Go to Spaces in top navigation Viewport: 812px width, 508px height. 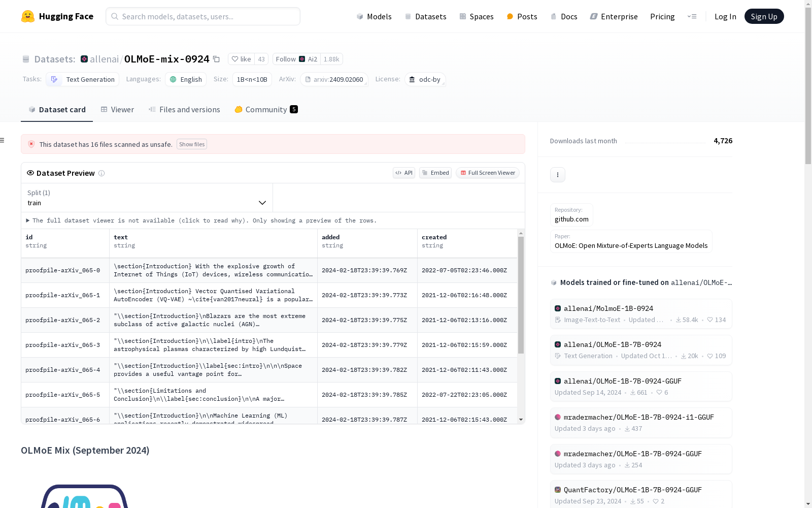tap(477, 16)
